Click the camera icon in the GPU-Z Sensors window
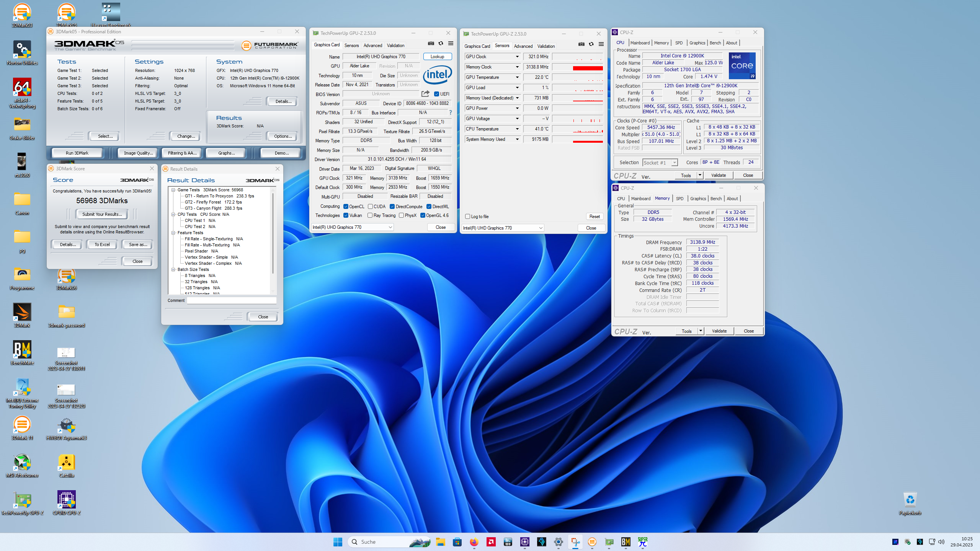Viewport: 980px width, 551px height. (x=581, y=44)
